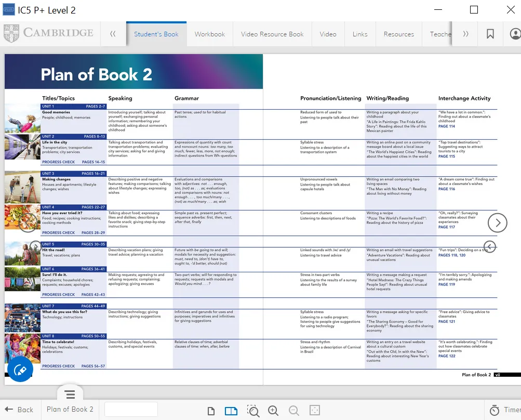The image size is (521, 420).
Task: Open the Teacher tab
Action: (438, 34)
